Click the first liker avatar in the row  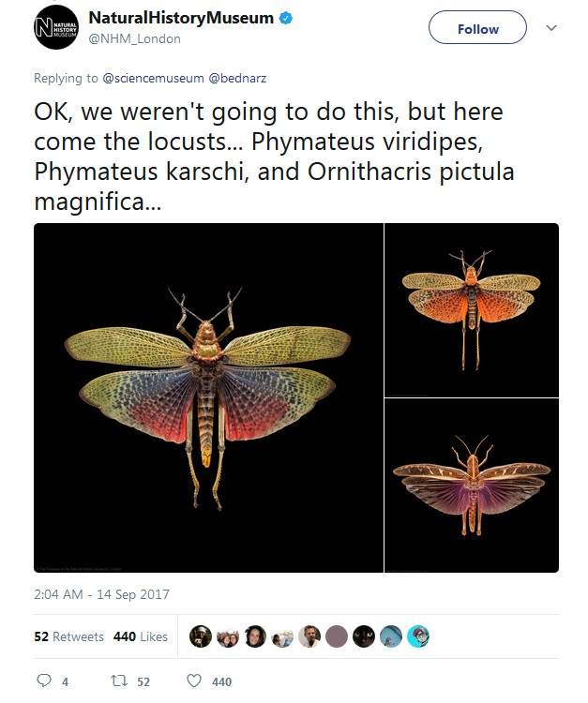tap(201, 636)
